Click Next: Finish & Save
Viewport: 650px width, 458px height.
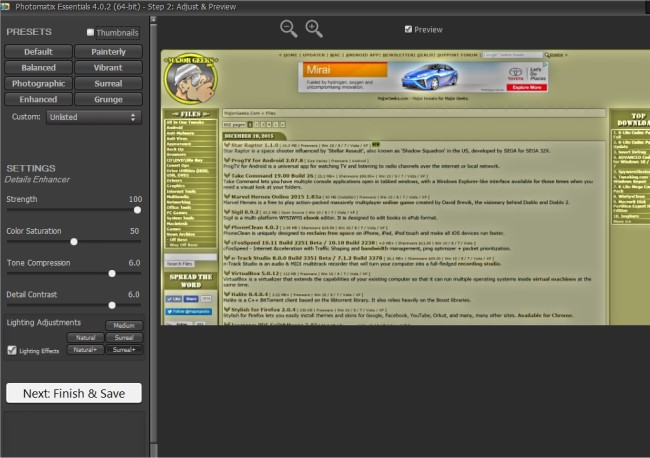(74, 393)
